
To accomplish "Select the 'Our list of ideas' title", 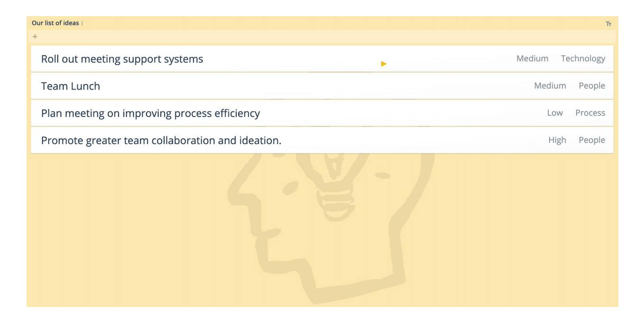I will [x=55, y=23].
